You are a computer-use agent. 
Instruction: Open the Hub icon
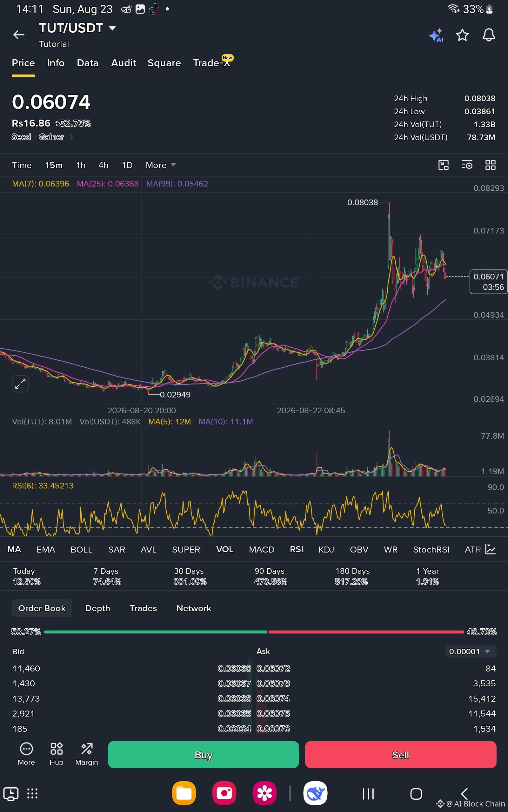pos(57,754)
